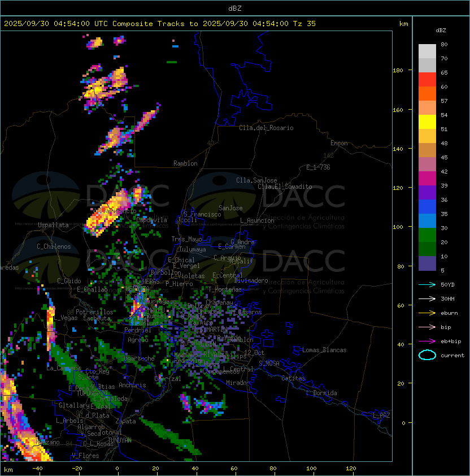
Task: Click the Clla.SanJose label
Action: (256, 180)
